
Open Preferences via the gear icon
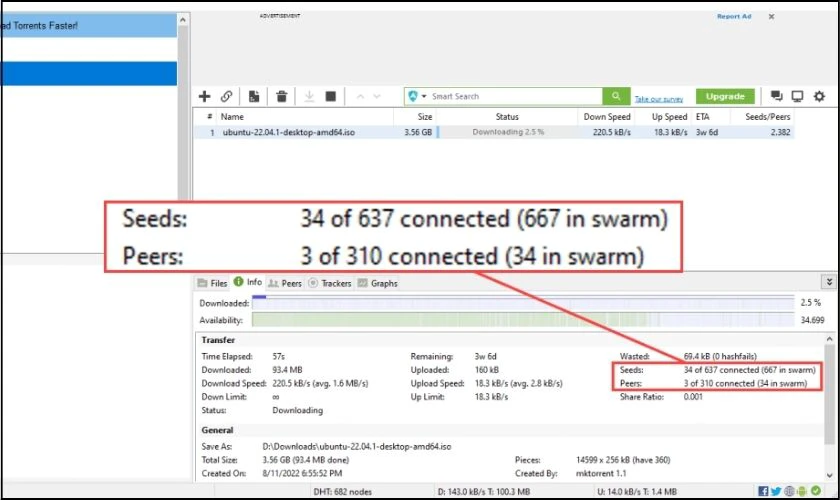(x=819, y=96)
